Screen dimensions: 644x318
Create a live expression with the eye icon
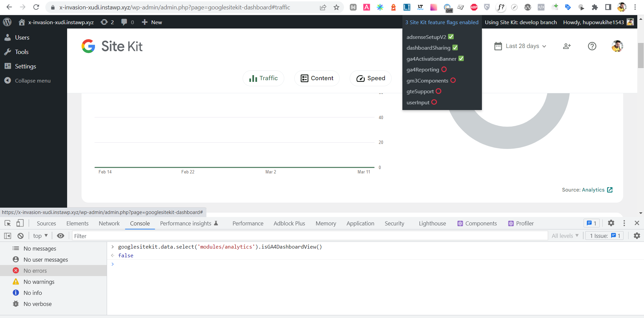pyautogui.click(x=60, y=235)
